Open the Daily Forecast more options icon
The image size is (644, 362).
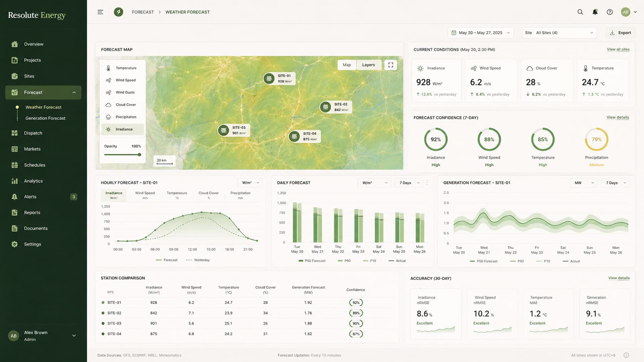427,183
